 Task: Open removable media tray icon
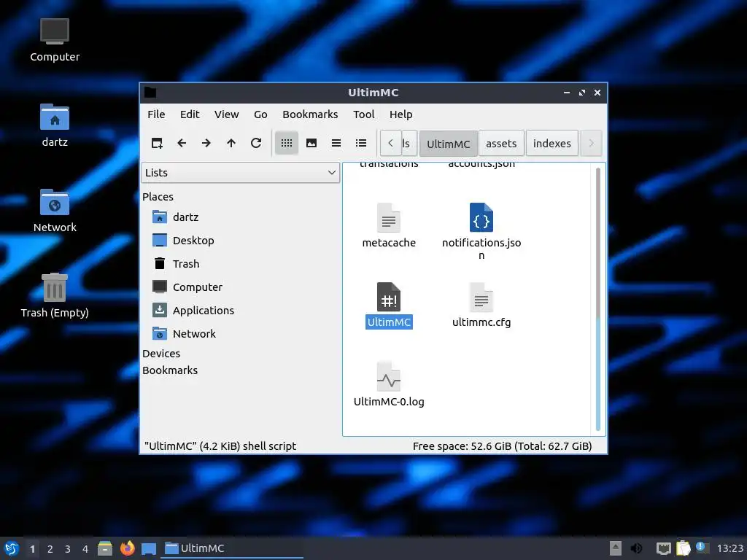(616, 548)
